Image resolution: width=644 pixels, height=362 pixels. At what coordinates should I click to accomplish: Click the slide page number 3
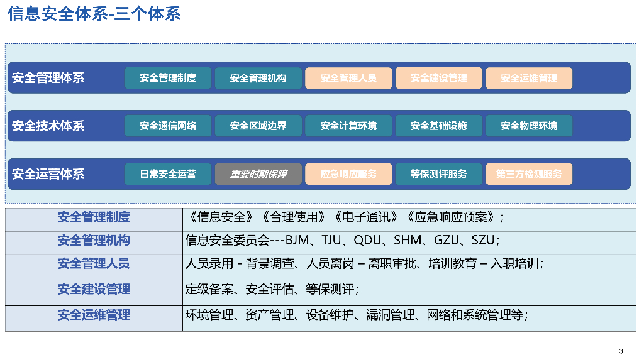[621, 351]
